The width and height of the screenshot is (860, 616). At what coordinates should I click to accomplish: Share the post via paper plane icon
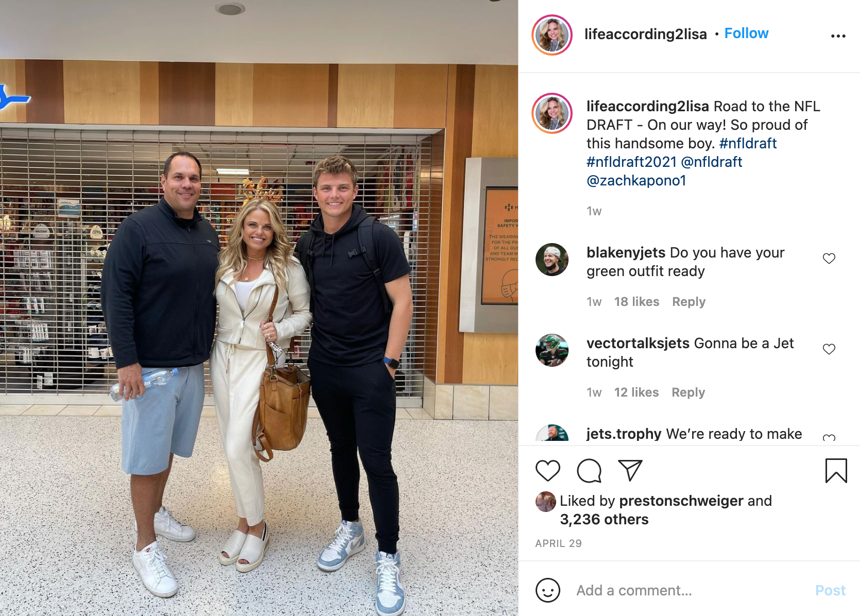630,471
